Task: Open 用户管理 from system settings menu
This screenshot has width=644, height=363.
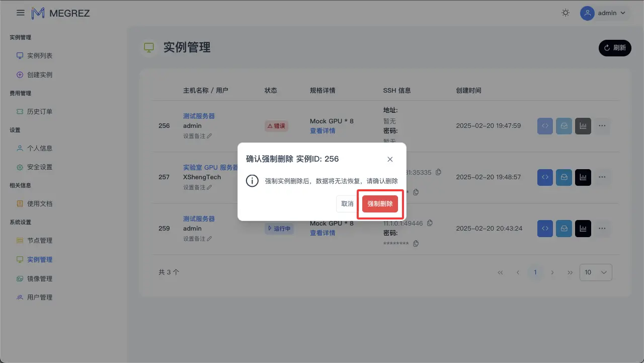Action: tap(40, 297)
